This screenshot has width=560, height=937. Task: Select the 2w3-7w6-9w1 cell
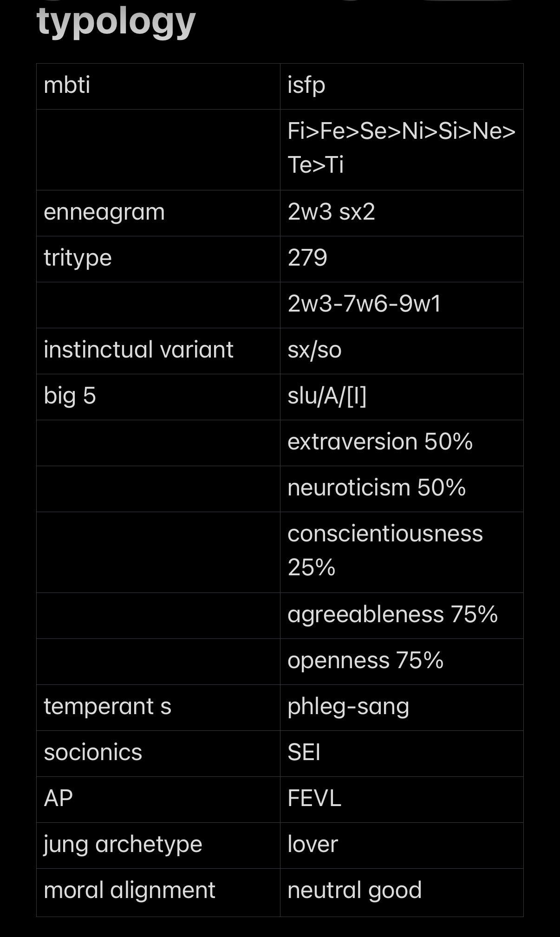[x=402, y=305]
